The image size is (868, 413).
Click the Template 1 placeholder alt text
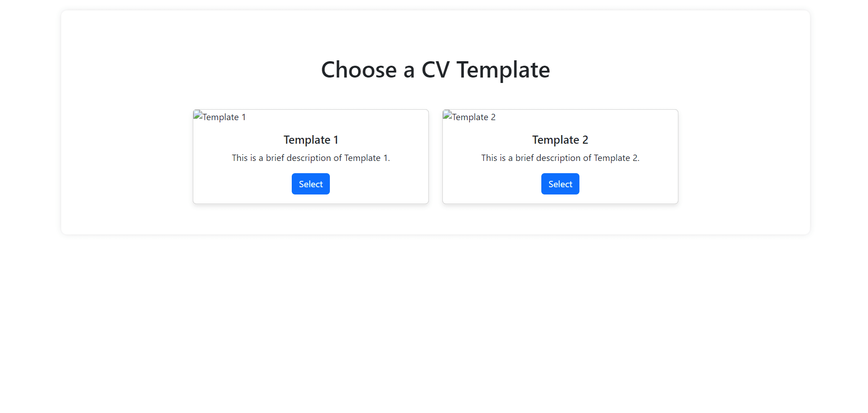224,117
